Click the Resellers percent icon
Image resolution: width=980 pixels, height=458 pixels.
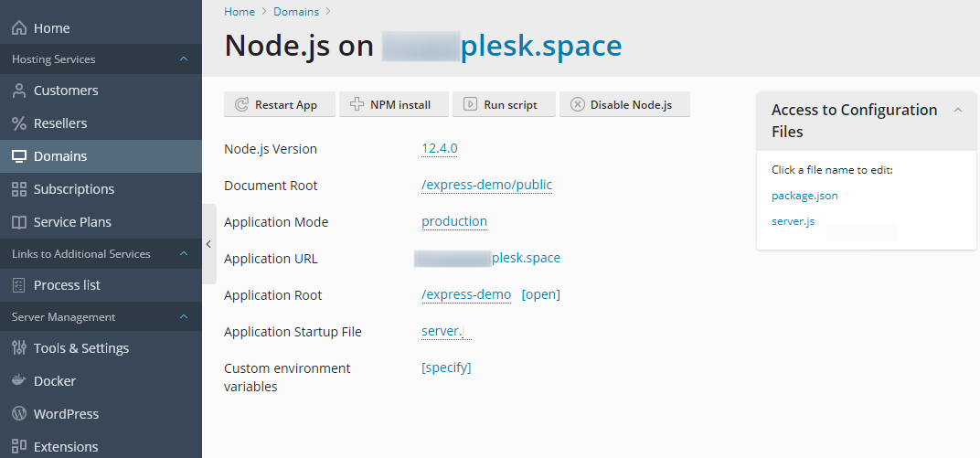coord(19,123)
